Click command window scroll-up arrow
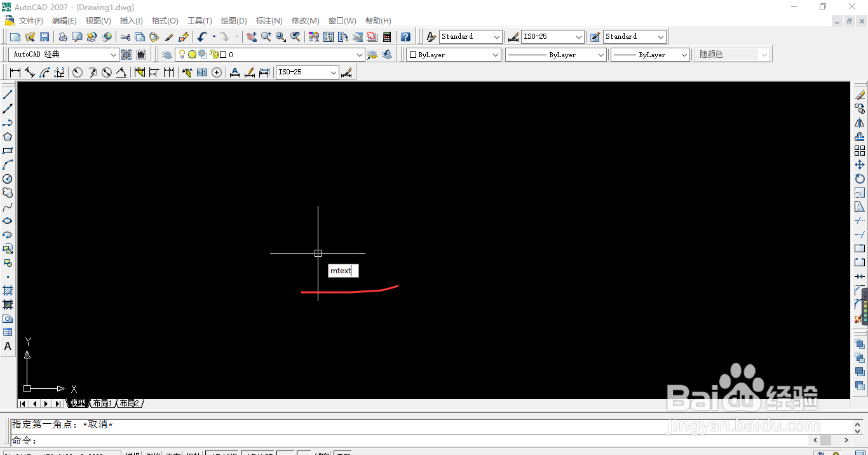Image resolution: width=868 pixels, height=455 pixels. coord(859,424)
